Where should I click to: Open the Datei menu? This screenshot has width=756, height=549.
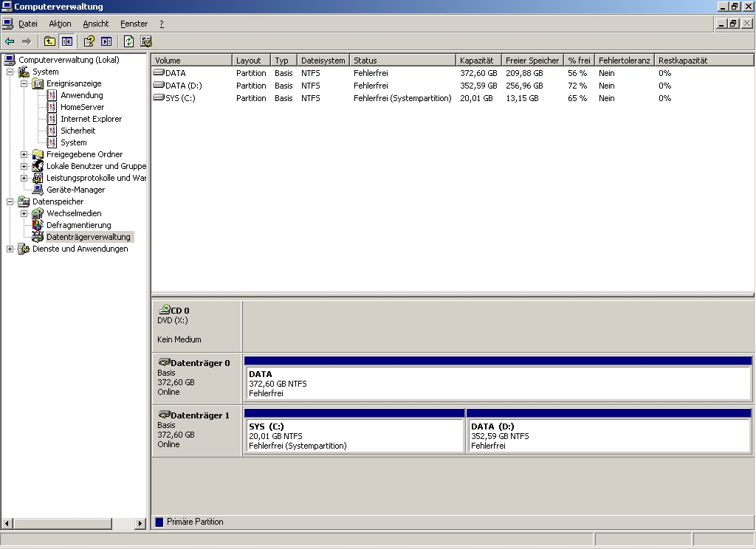point(28,24)
